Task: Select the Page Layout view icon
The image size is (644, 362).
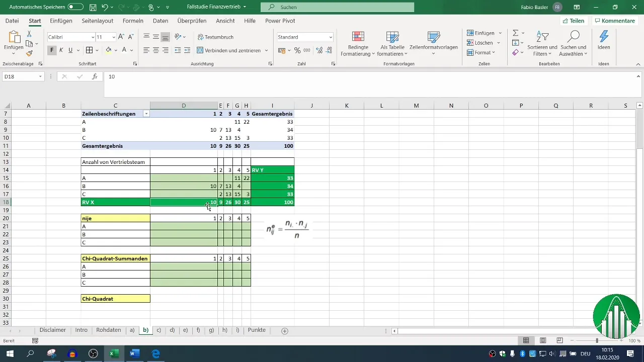Action: pos(543,340)
